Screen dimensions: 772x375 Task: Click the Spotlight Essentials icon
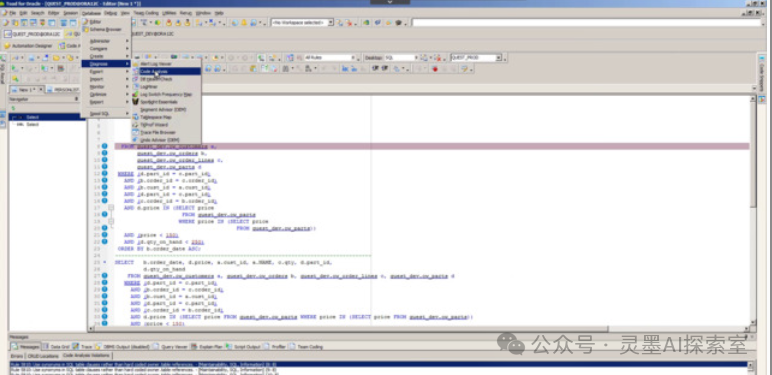pos(135,102)
